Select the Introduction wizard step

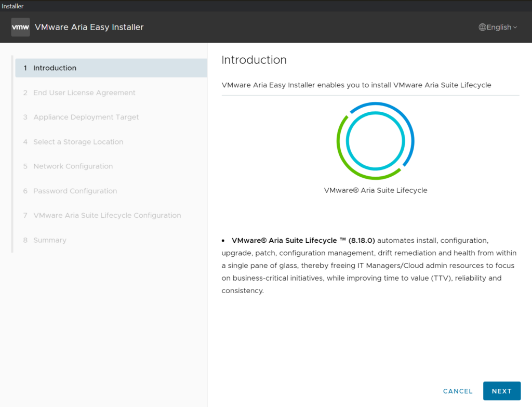pos(111,68)
